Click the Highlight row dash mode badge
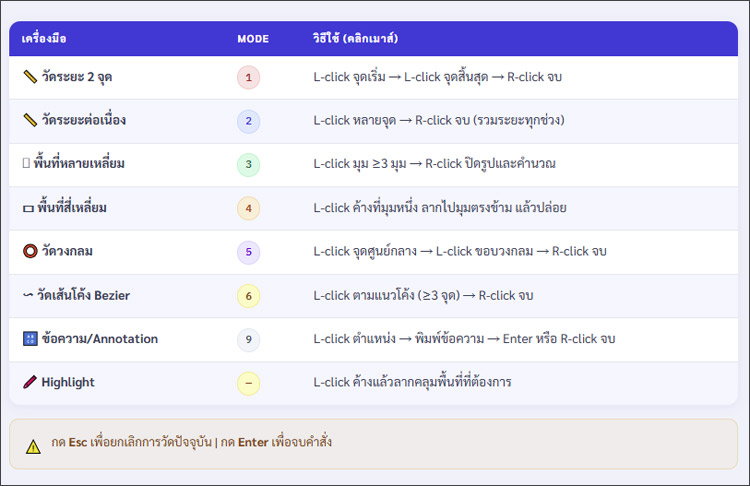This screenshot has height=486, width=750. coord(248,383)
